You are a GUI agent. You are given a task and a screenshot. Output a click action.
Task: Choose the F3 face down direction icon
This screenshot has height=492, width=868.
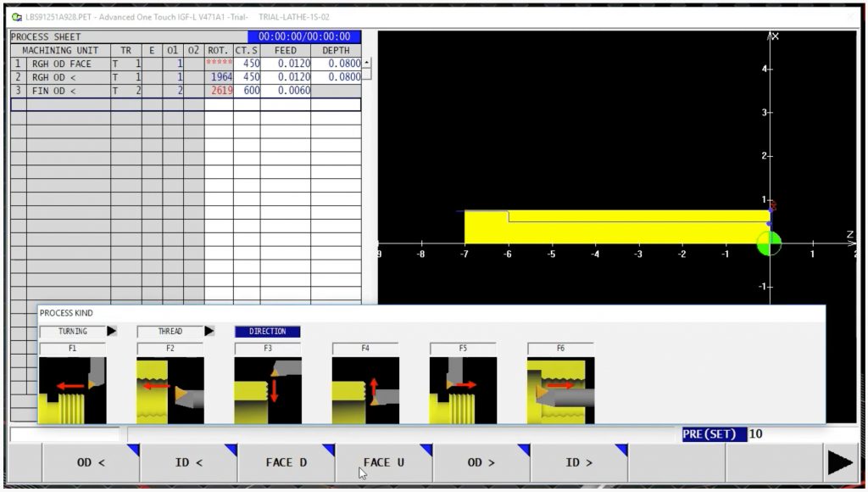pyautogui.click(x=268, y=389)
